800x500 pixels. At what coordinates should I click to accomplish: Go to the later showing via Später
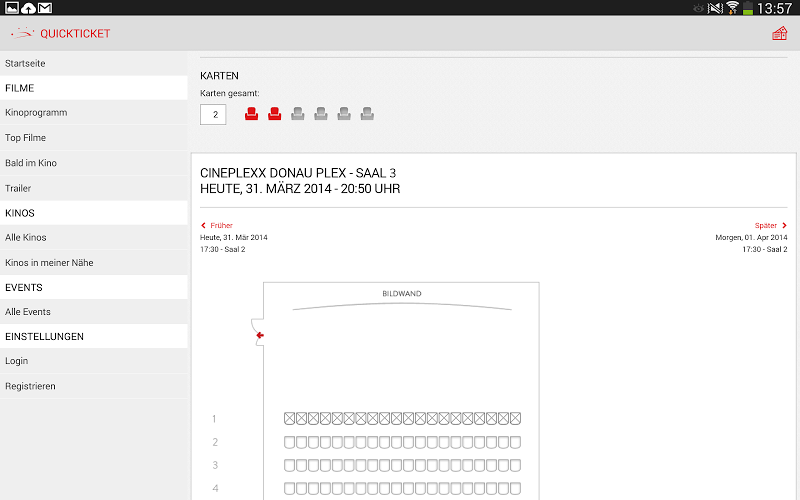(x=771, y=225)
